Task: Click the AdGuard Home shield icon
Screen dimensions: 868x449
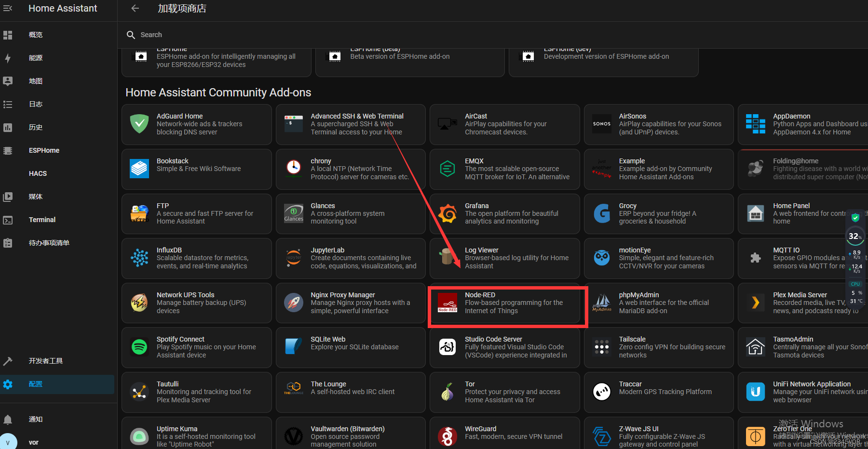Action: (x=139, y=124)
